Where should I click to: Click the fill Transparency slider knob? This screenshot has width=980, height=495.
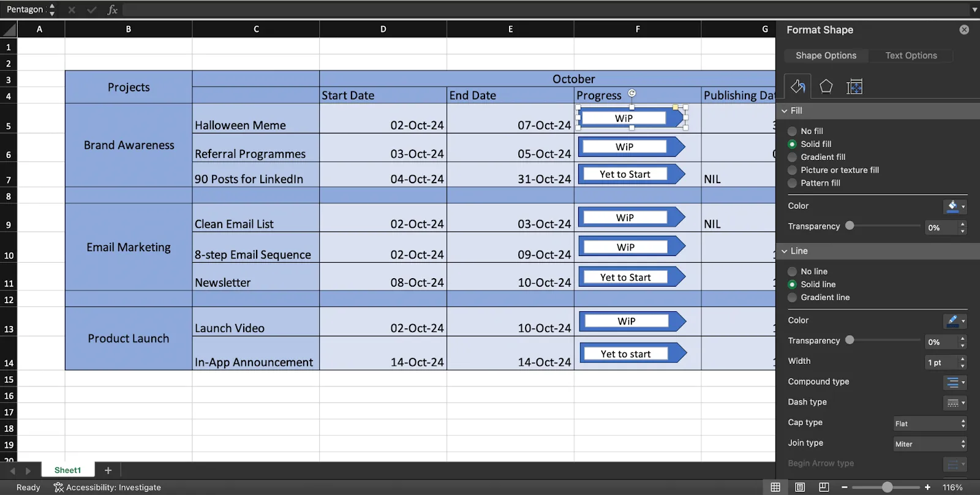tap(850, 225)
